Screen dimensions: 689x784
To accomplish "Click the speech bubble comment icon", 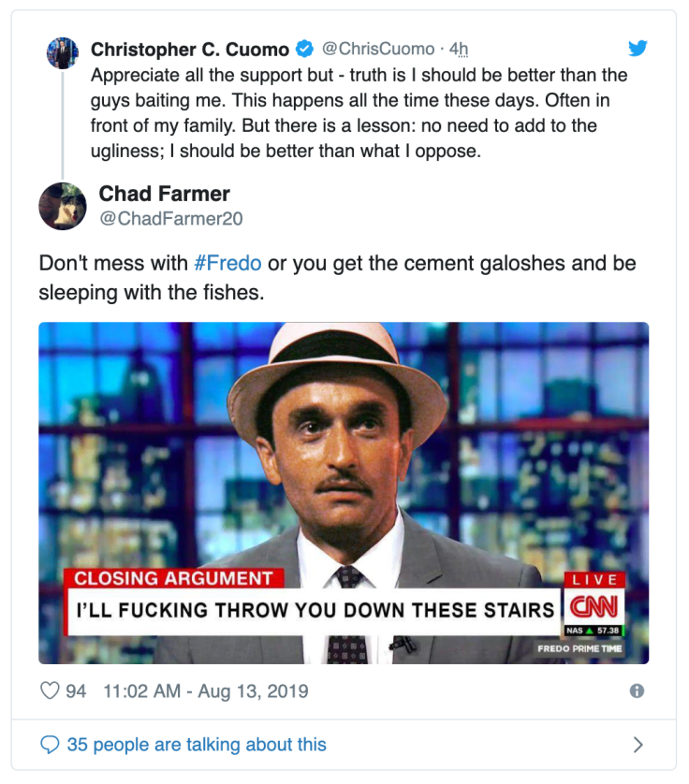I will tap(50, 742).
